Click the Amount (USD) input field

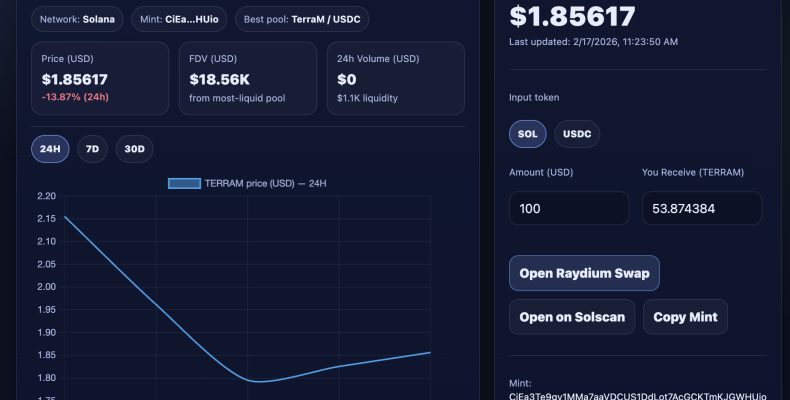[569, 208]
